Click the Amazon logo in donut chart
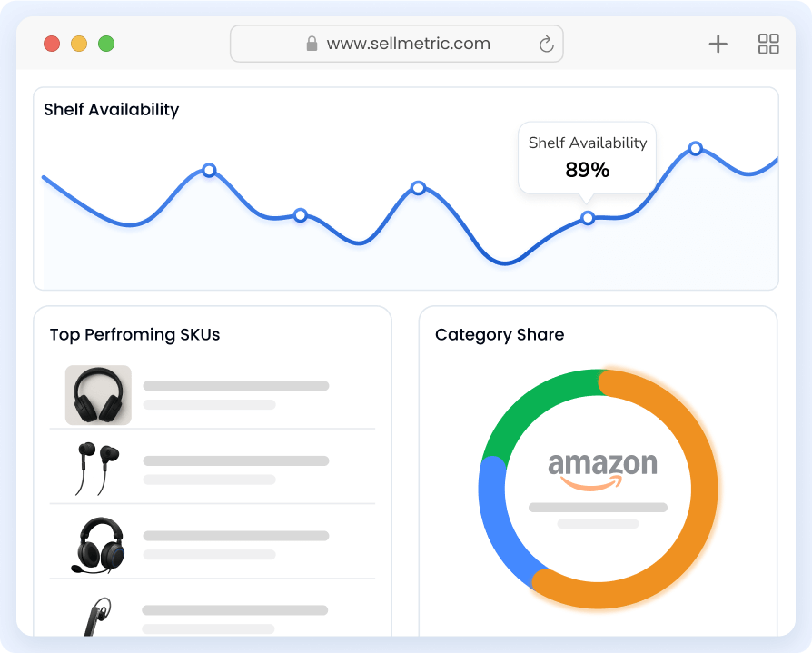The width and height of the screenshot is (812, 653). pos(602,470)
